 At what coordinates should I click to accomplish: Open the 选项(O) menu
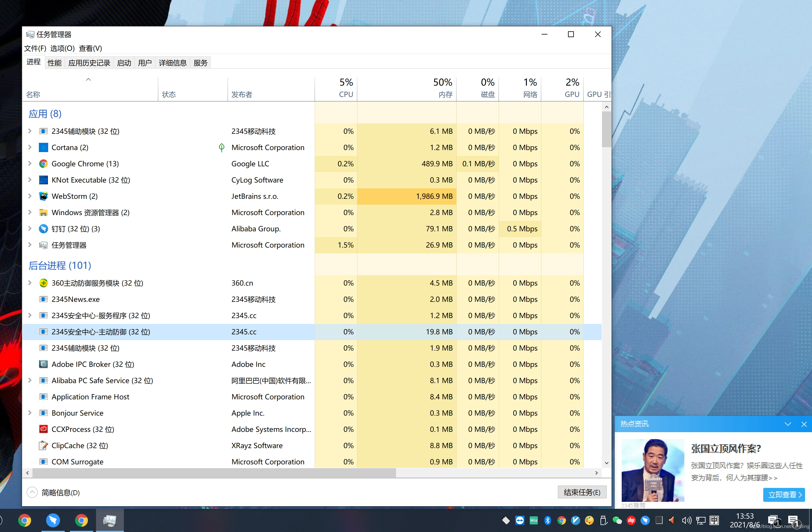(x=62, y=48)
